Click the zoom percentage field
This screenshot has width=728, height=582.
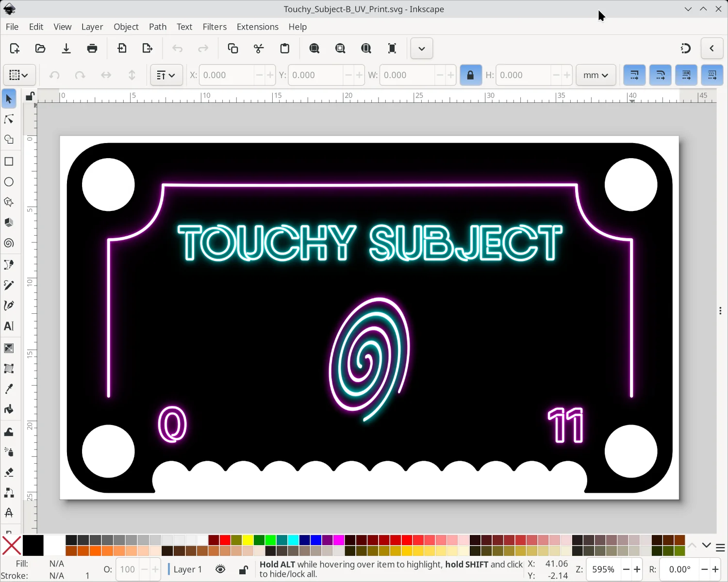[603, 569]
